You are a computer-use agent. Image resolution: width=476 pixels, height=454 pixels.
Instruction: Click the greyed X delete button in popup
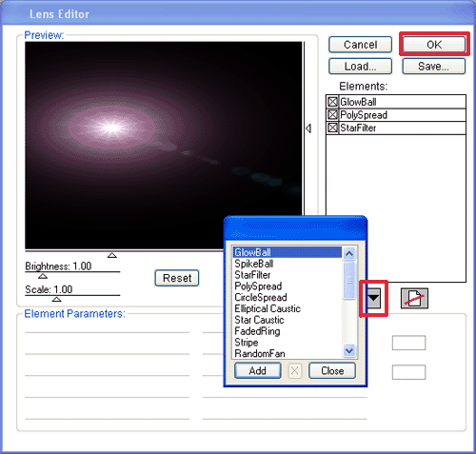(295, 370)
